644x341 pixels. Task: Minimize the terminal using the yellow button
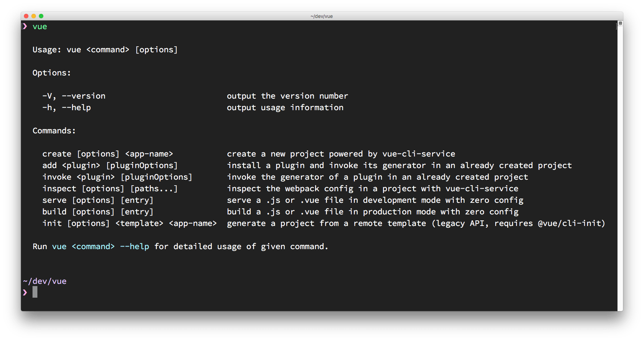point(34,16)
